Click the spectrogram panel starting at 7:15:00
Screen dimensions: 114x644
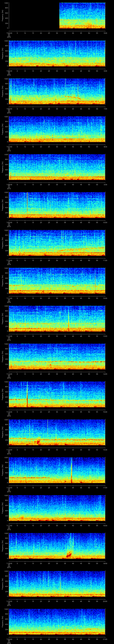(57, 432)
